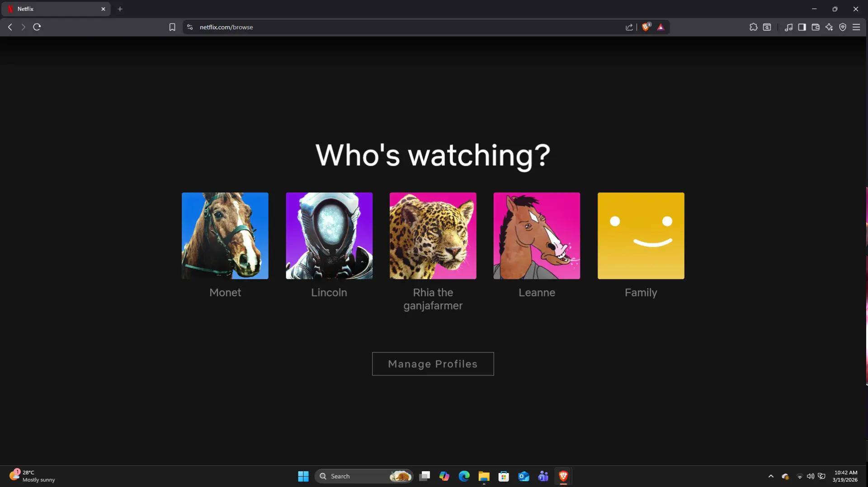Restore down the Brave window
Image resolution: width=868 pixels, height=487 pixels.
tap(835, 9)
